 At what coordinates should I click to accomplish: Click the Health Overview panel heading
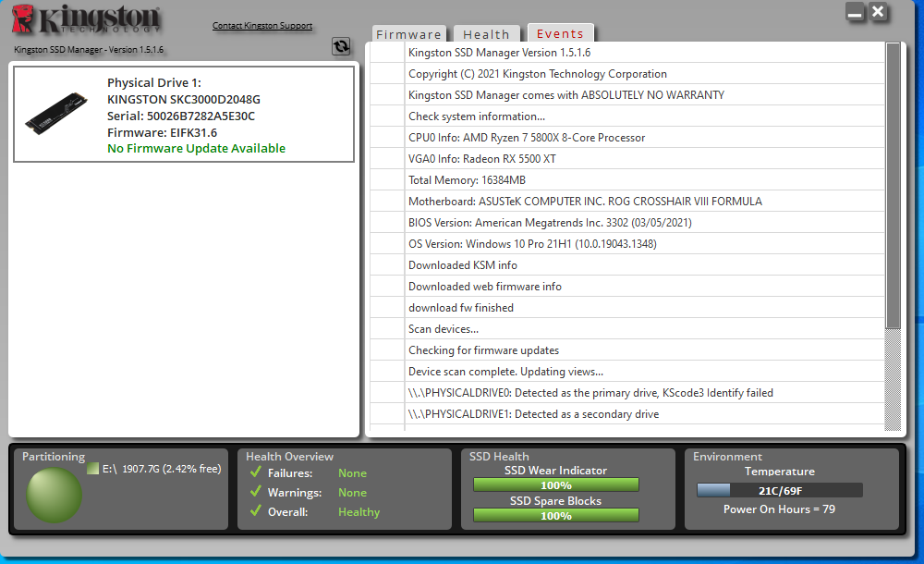(289, 456)
